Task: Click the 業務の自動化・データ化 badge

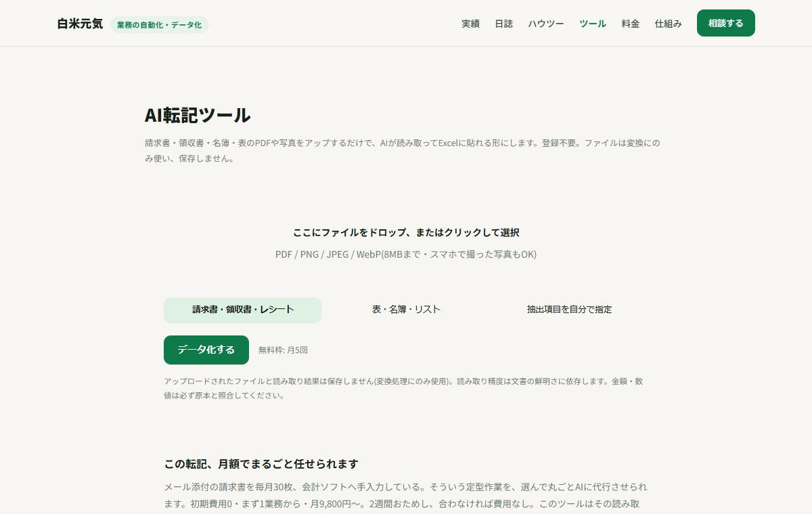Action: pos(159,25)
